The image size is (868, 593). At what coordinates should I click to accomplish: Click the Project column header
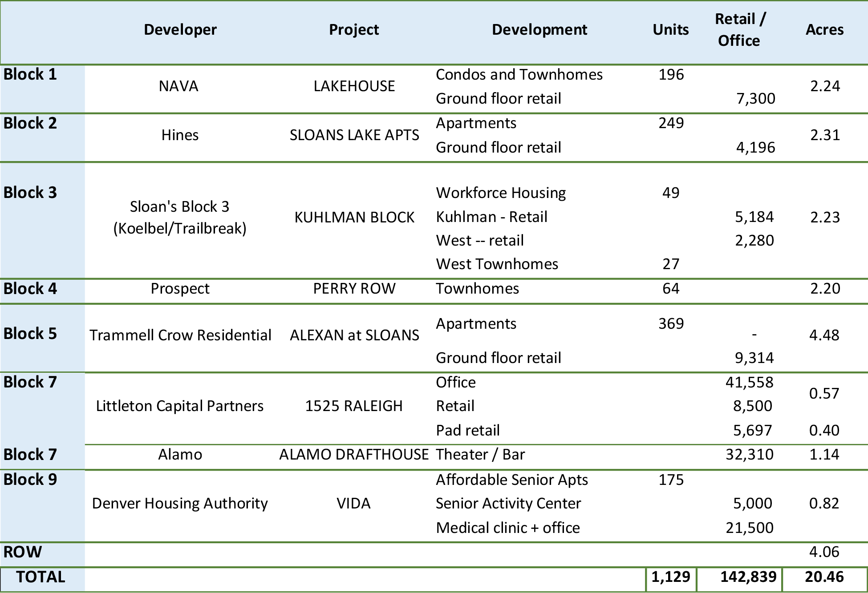click(x=354, y=29)
